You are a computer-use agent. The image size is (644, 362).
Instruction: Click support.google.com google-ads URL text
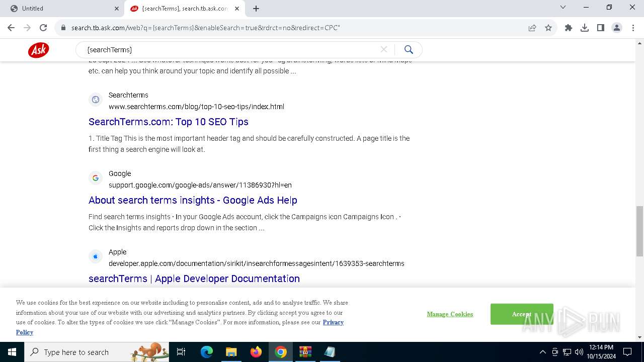coord(200,185)
